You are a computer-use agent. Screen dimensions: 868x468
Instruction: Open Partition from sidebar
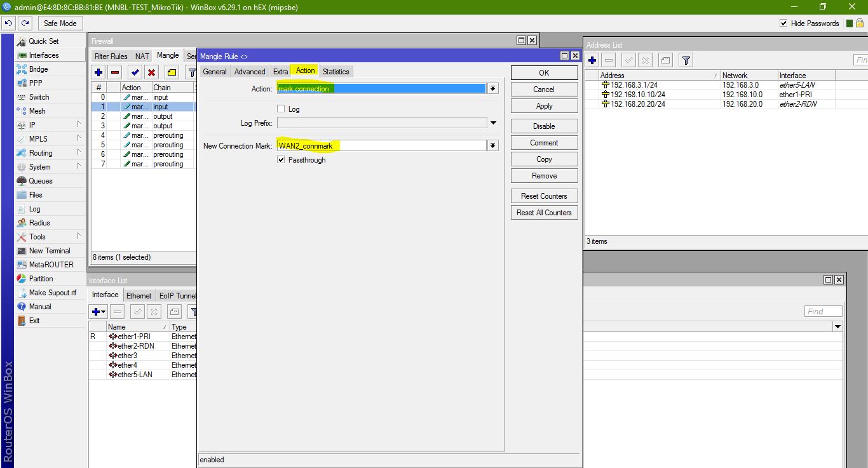click(41, 279)
